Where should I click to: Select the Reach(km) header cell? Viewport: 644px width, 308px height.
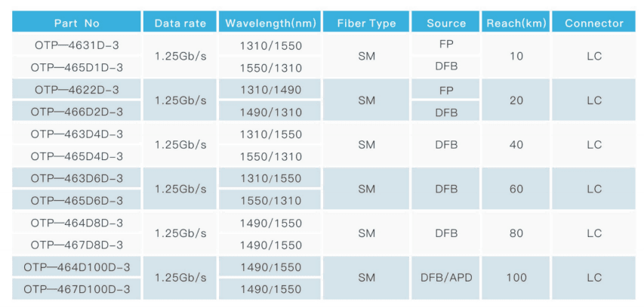516,23
